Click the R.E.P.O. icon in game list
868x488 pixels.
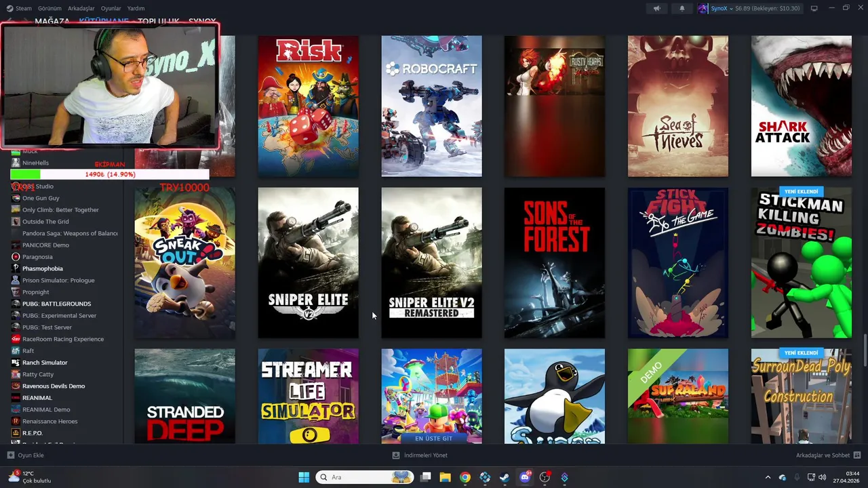tap(16, 433)
